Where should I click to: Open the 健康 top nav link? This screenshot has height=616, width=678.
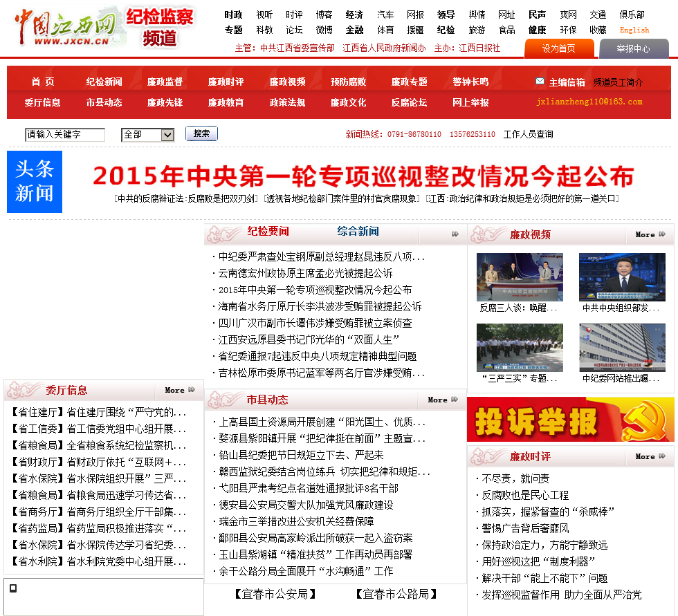pos(537,30)
